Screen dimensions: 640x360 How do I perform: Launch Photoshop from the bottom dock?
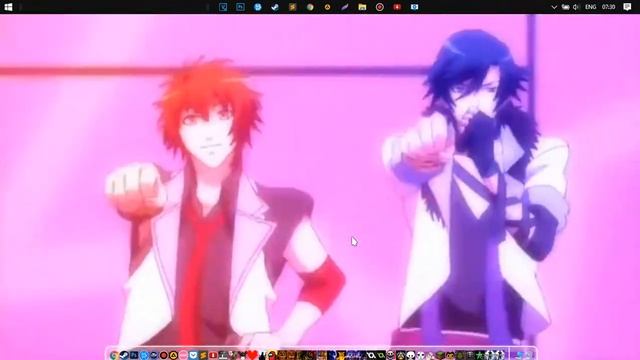pos(134,355)
